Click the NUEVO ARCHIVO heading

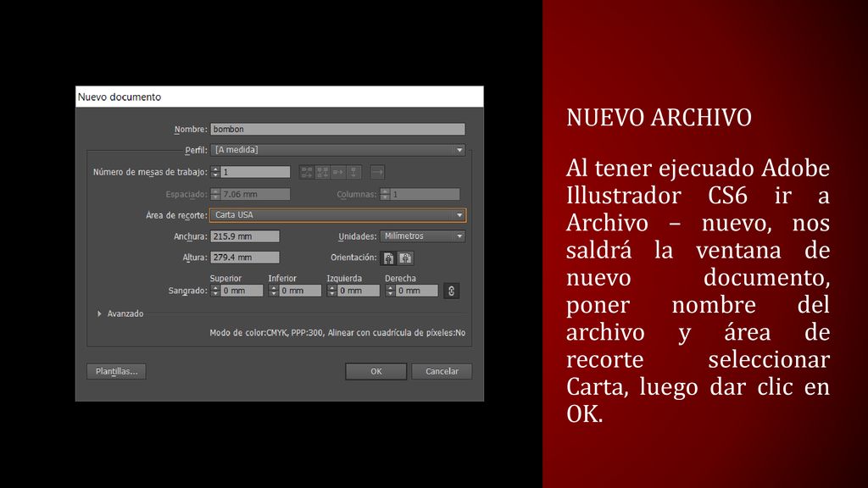click(659, 117)
